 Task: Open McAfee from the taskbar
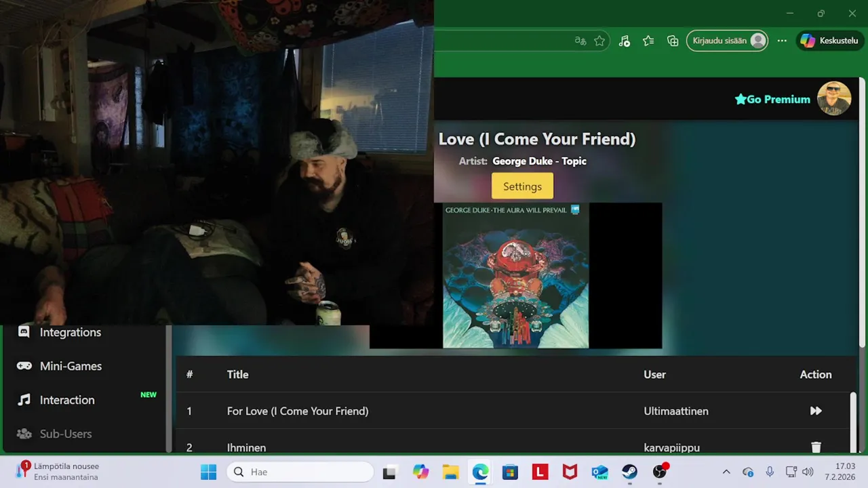click(x=570, y=472)
